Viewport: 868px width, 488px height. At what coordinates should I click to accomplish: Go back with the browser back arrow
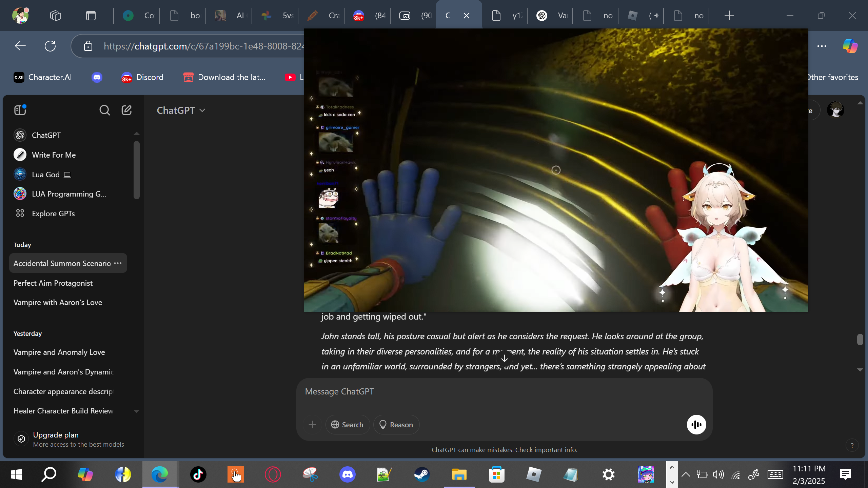(20, 46)
